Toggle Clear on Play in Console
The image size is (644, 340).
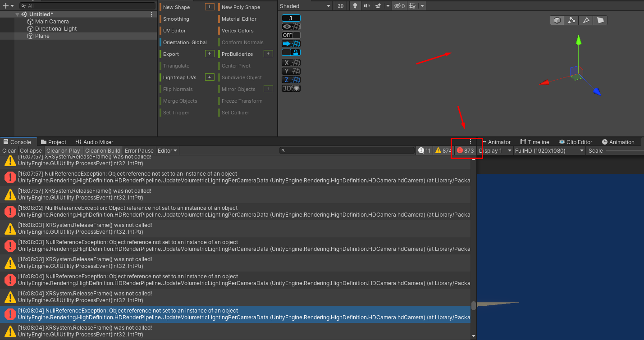[x=63, y=150]
